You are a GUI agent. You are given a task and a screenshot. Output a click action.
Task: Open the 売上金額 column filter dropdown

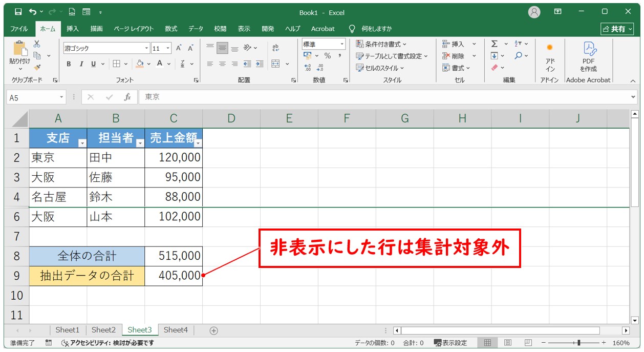(x=198, y=143)
